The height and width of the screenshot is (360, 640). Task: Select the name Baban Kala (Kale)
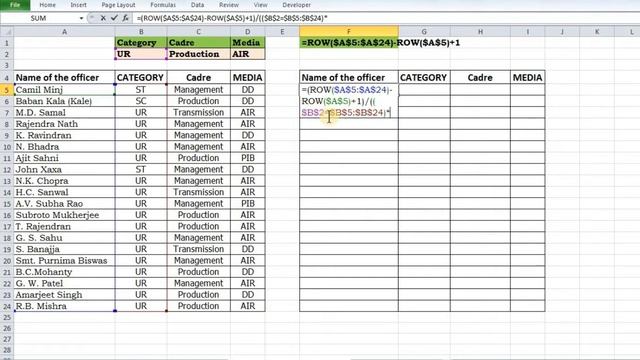point(53,101)
